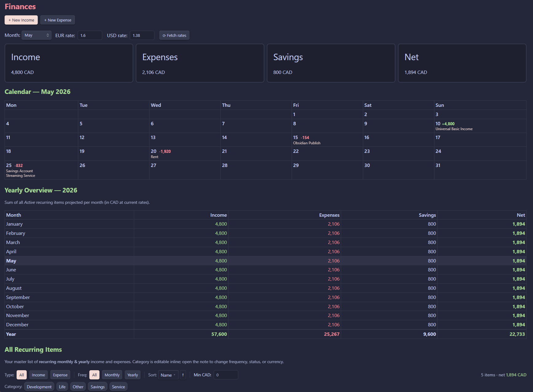
Task: Filter by Yearly frequency
Action: 133,375
